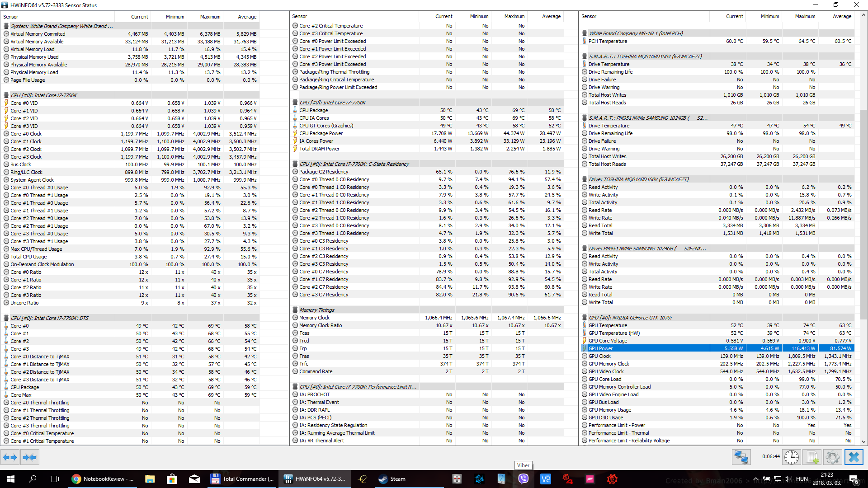The image size is (868, 488).
Task: Select the GPU Core Voltage row
Action: point(717,341)
